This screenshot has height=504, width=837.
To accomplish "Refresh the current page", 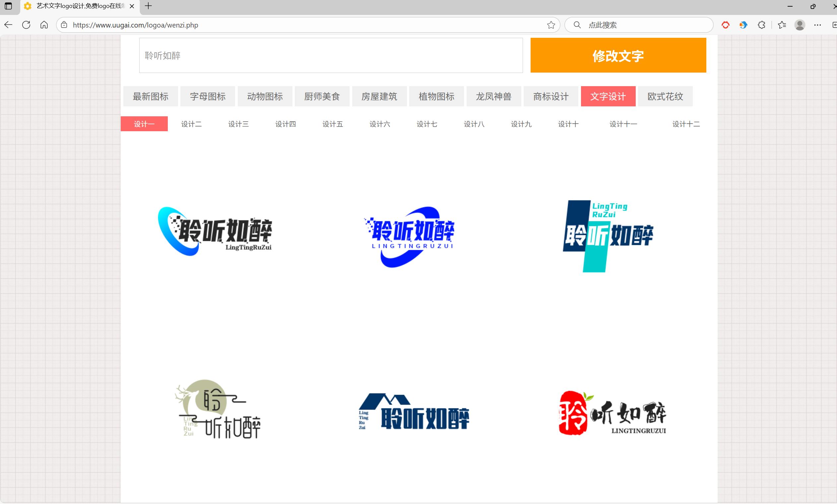I will pos(26,25).
